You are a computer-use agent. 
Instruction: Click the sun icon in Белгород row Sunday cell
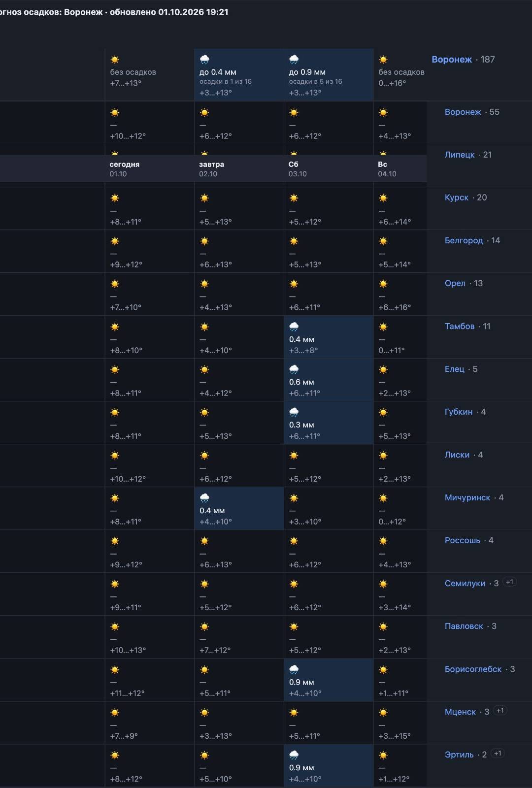[x=383, y=241]
